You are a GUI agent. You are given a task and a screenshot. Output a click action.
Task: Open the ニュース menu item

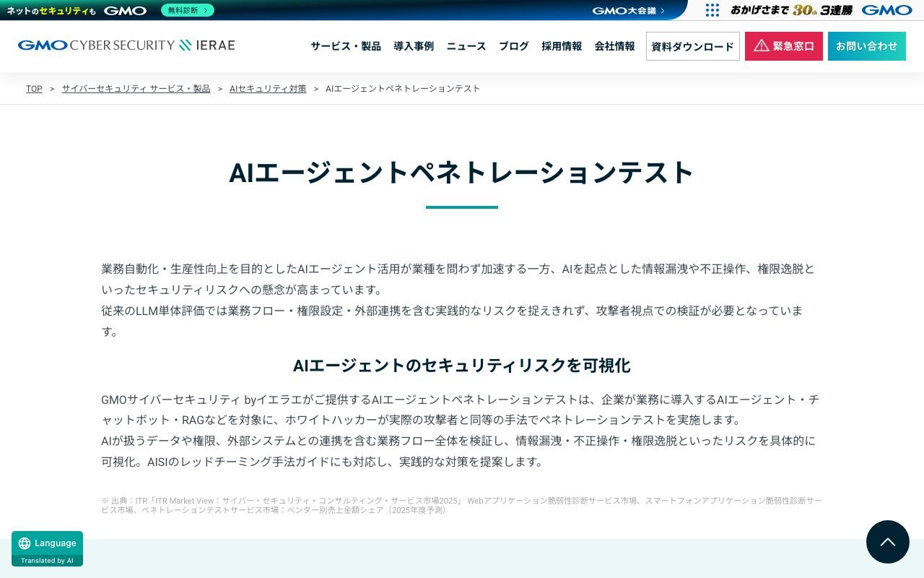pos(466,46)
